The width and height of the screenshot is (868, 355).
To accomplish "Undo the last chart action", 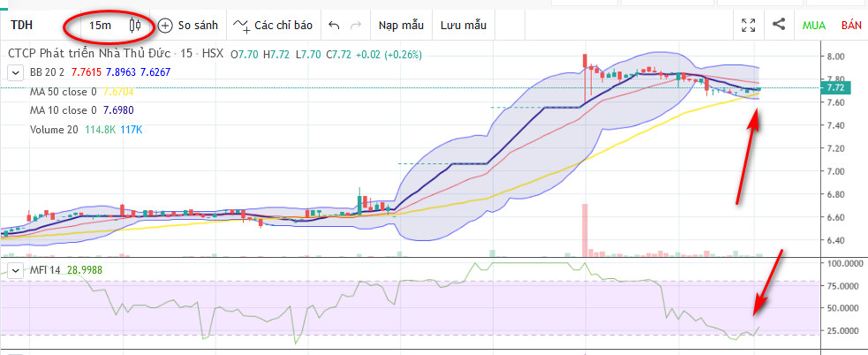I will pyautogui.click(x=334, y=25).
